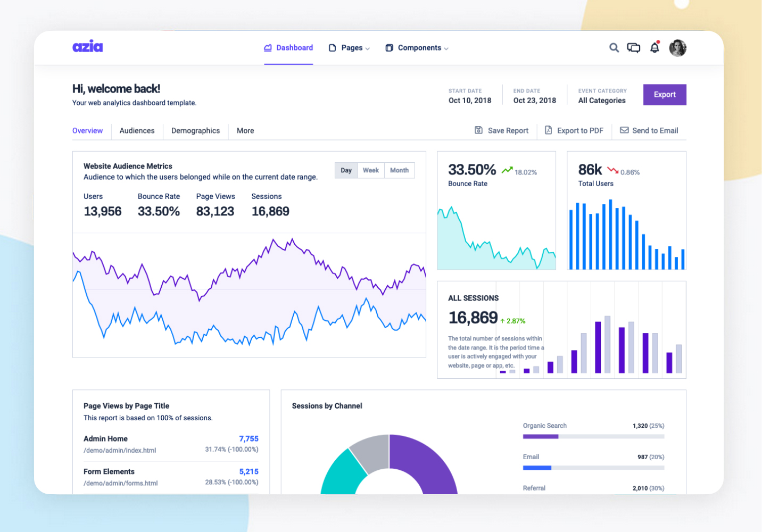Click the Send to Email link
This screenshot has height=532, width=762.
point(649,130)
